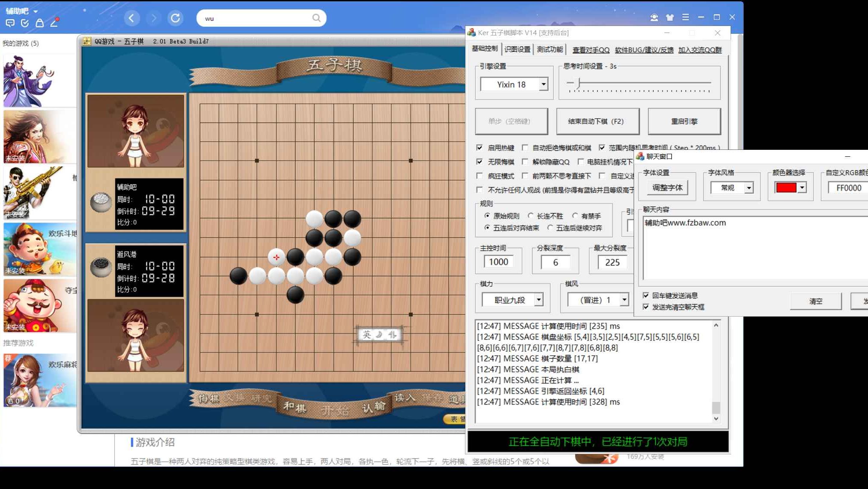Image resolution: width=868 pixels, height=489 pixels.
Task: Toggle the 回车键发送消息 checkbox
Action: (x=646, y=295)
